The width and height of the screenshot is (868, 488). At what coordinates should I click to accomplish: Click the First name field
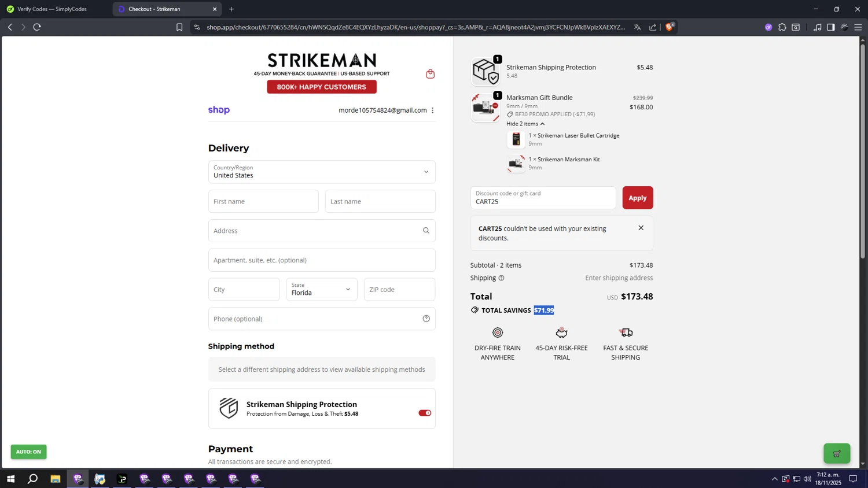pyautogui.click(x=263, y=201)
